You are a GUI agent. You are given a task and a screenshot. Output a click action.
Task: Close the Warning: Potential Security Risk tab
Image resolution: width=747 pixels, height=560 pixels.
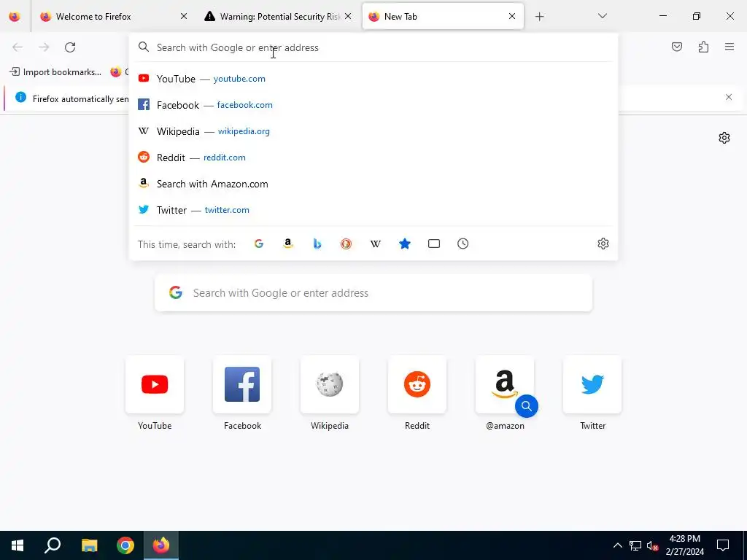pos(348,16)
